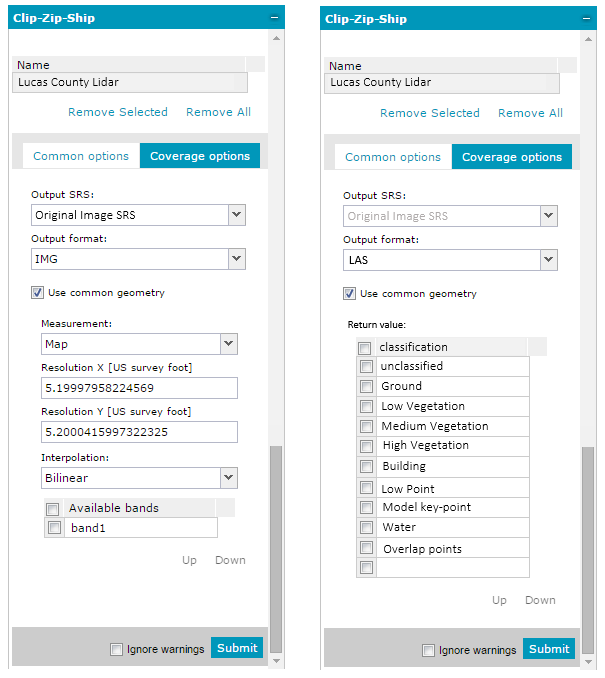Switch to Common options tab, left panel
605x678 pixels.
(x=81, y=156)
